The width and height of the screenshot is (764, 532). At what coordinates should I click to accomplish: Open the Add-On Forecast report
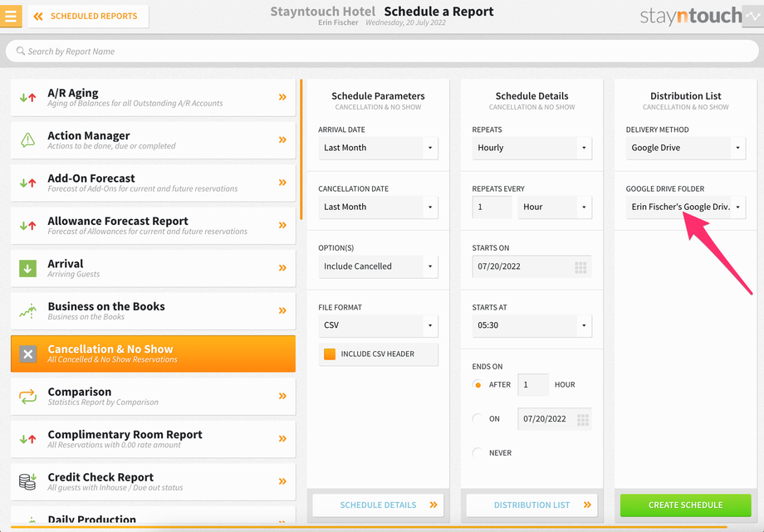coord(153,183)
